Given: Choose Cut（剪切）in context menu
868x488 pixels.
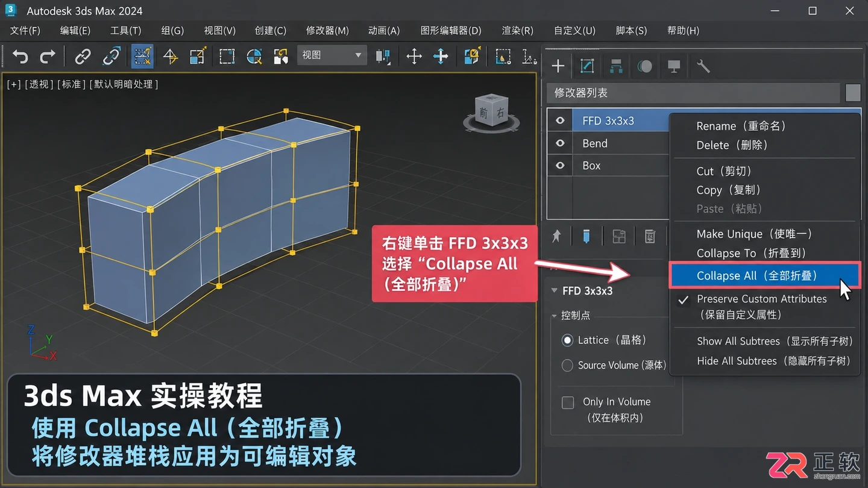Looking at the screenshot, I should (764, 171).
